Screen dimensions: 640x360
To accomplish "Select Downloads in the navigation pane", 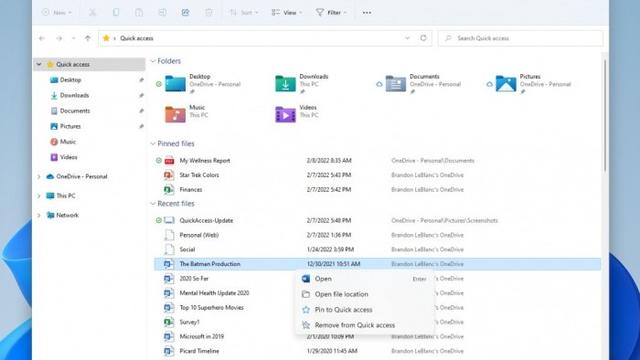I will 74,96.
